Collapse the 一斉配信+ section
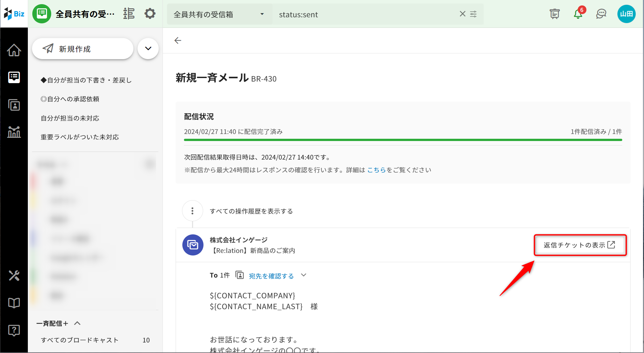The width and height of the screenshot is (644, 353). [77, 323]
